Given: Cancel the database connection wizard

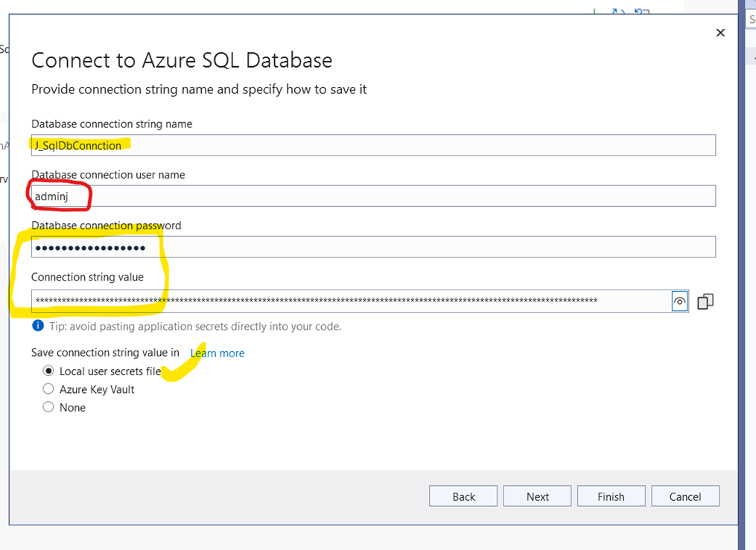Looking at the screenshot, I should (x=685, y=496).
